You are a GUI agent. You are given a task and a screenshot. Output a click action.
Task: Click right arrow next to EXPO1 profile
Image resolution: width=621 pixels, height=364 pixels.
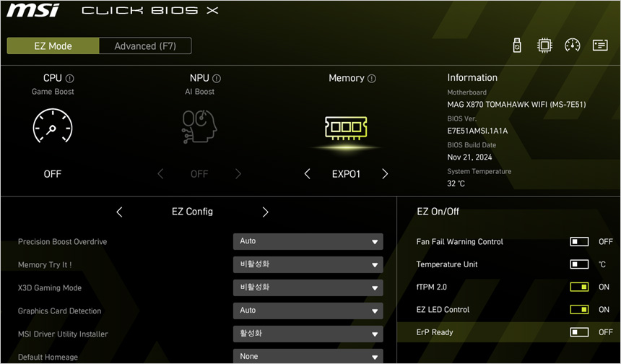pos(385,174)
